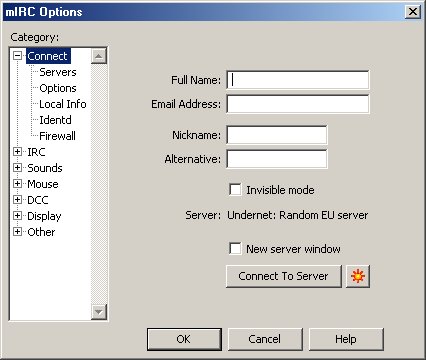Viewport: 426px width, 360px height.
Task: Open the Options subcategory
Action: point(58,88)
